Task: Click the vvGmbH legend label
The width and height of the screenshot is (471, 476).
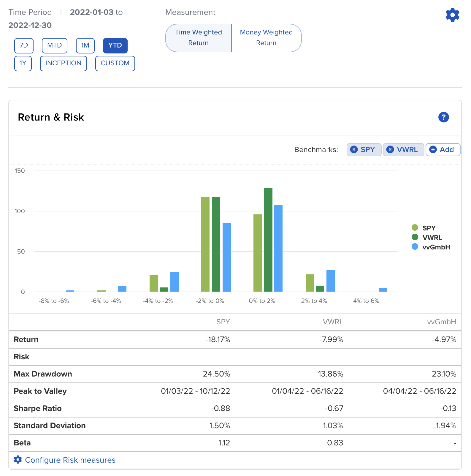Action: coord(436,247)
